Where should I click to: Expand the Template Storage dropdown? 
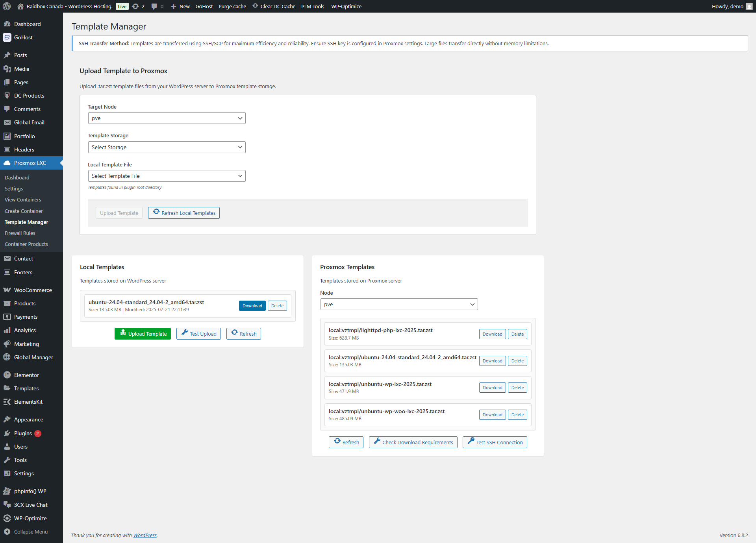pyautogui.click(x=167, y=147)
